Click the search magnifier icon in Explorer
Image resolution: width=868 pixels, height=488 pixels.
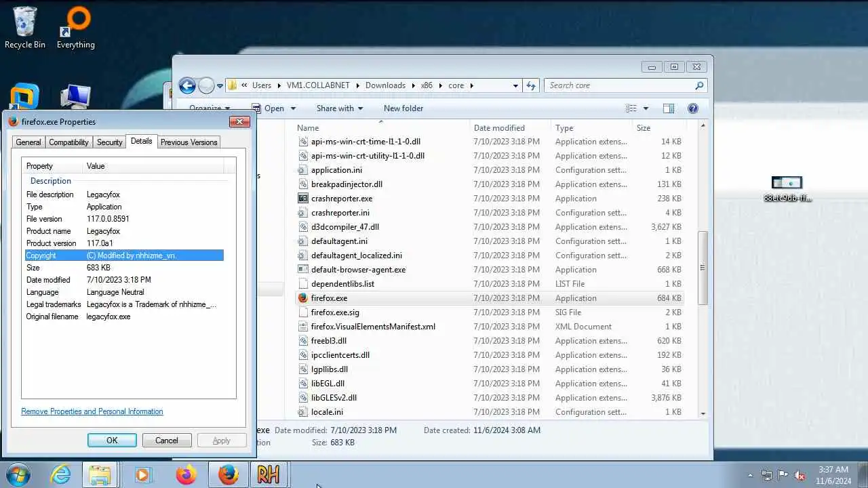[x=699, y=85]
